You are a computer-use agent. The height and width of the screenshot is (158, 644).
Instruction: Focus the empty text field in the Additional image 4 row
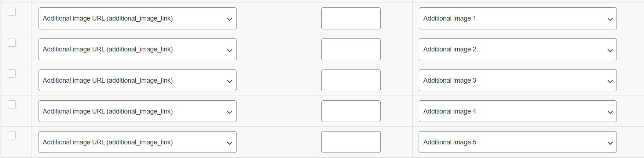pyautogui.click(x=351, y=111)
